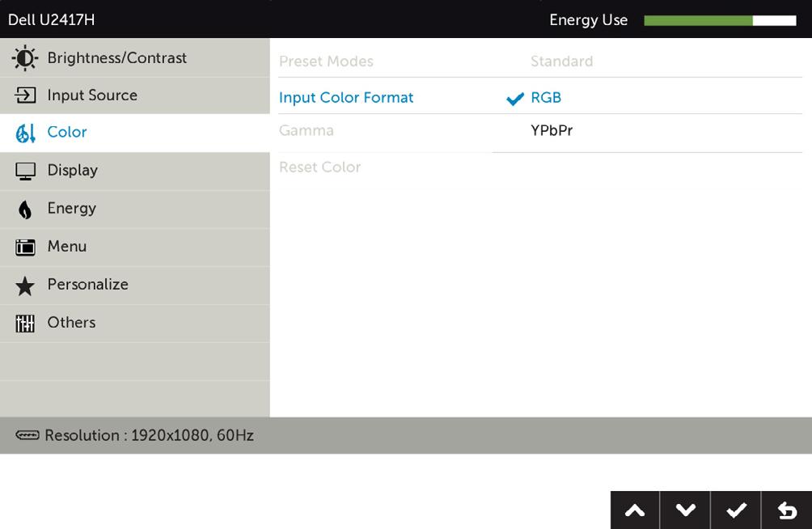Viewport: 812px width, 529px height.
Task: Open the Personalize menu
Action: tap(134, 285)
